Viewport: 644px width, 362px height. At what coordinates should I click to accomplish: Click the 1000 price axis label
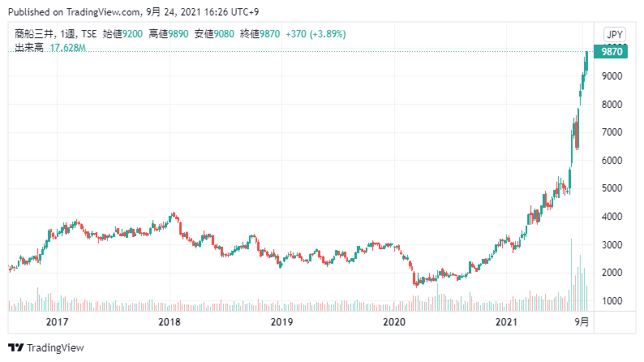tap(612, 301)
